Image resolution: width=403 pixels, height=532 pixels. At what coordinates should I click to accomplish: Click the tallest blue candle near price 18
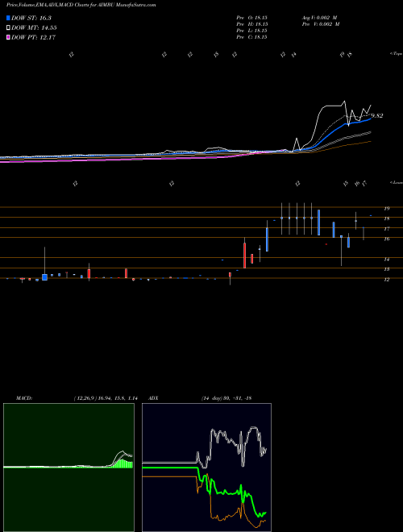(x=318, y=222)
